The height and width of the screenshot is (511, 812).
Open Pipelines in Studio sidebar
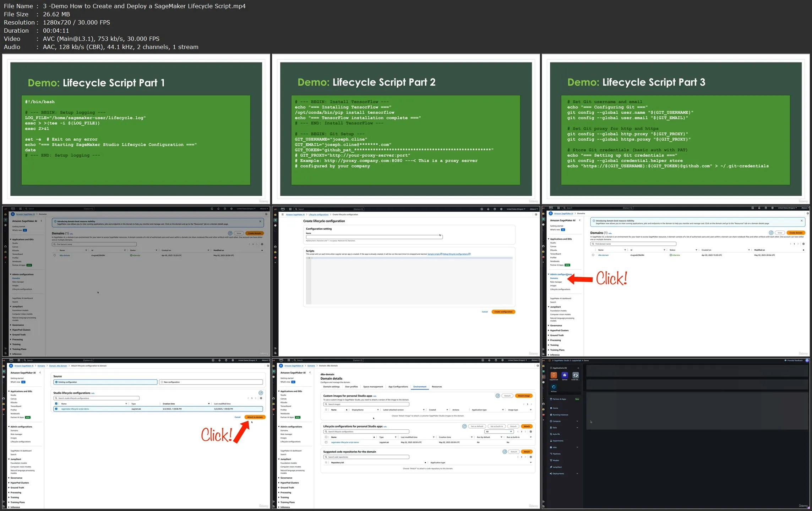[555, 454]
